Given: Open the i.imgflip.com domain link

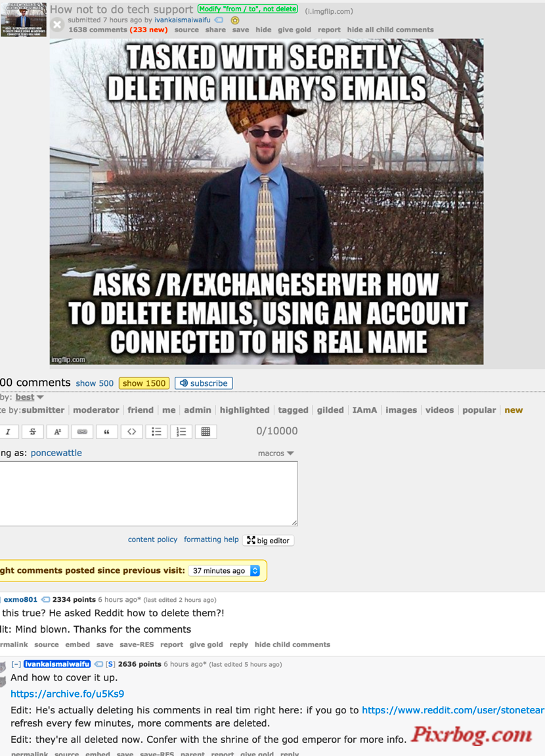Looking at the screenshot, I should tap(329, 11).
